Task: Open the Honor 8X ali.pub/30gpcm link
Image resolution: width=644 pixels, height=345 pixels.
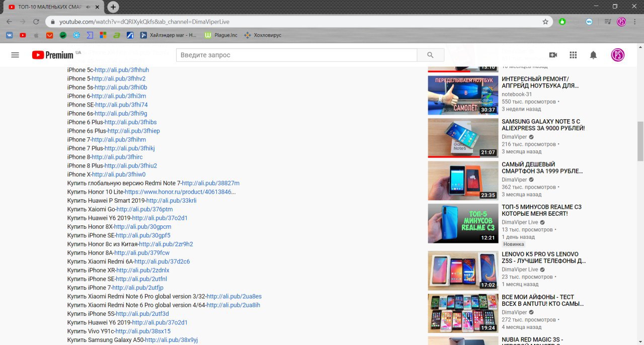Action: (x=143, y=227)
